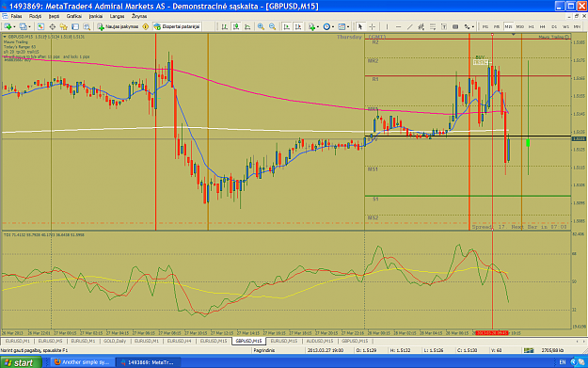
Task: Select the arrow cursor tool
Action: (x=360, y=26)
